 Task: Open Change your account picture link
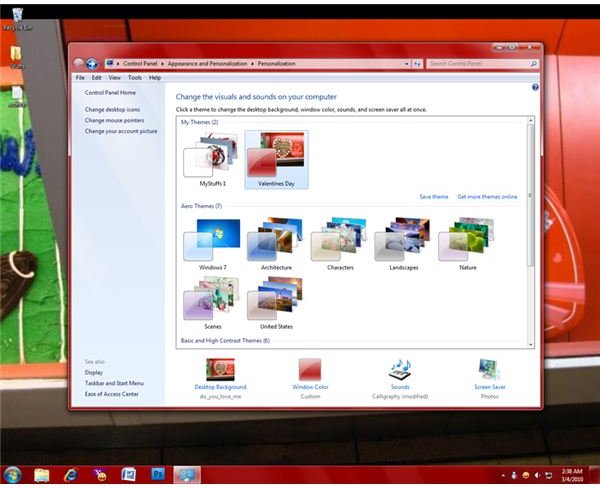(x=121, y=131)
